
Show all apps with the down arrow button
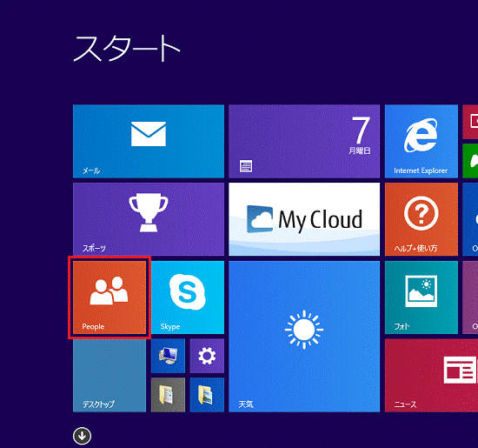point(82,436)
